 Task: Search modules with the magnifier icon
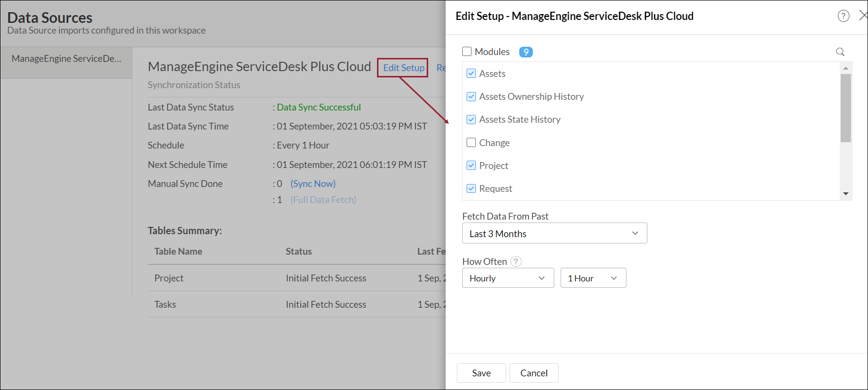(840, 52)
